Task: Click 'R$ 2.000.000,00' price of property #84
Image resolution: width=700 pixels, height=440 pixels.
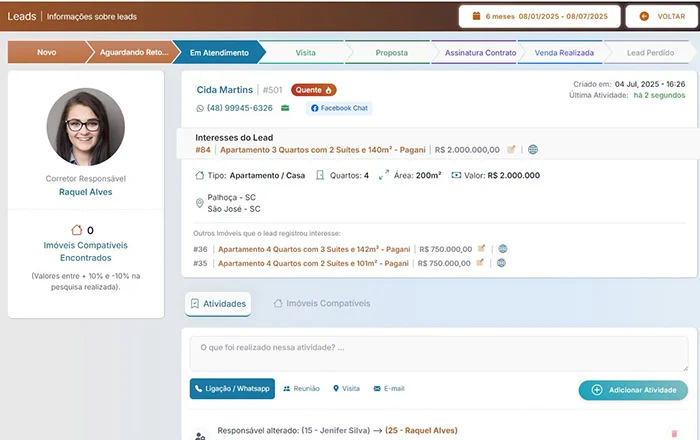Action: [x=467, y=150]
